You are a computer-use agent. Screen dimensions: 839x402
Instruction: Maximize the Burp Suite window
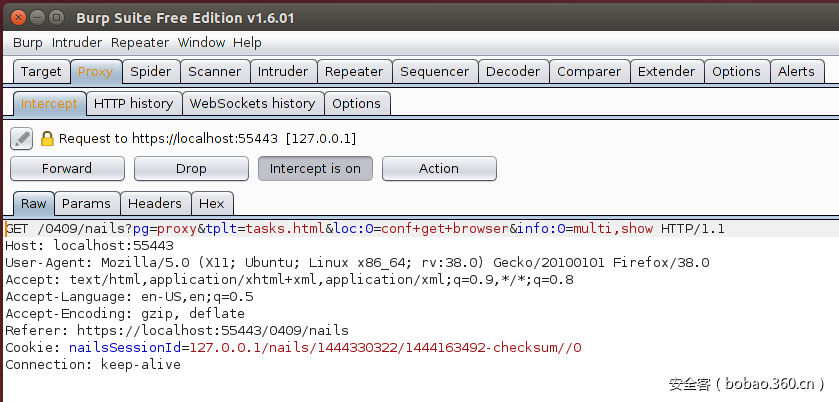(x=56, y=17)
